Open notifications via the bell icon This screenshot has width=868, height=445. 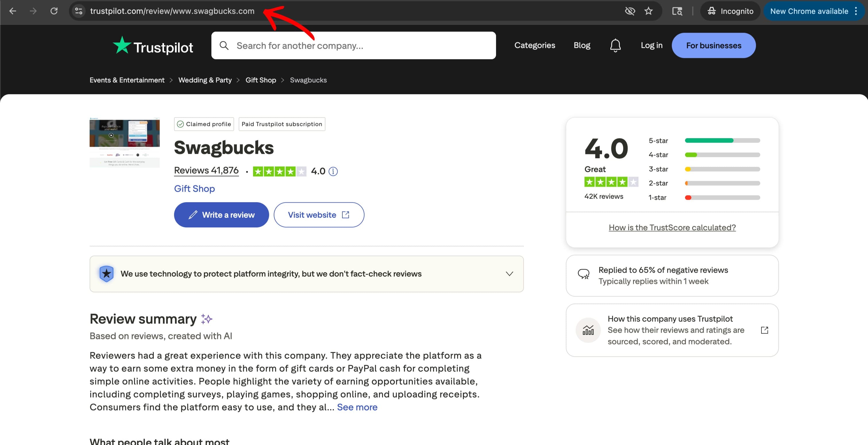click(616, 45)
